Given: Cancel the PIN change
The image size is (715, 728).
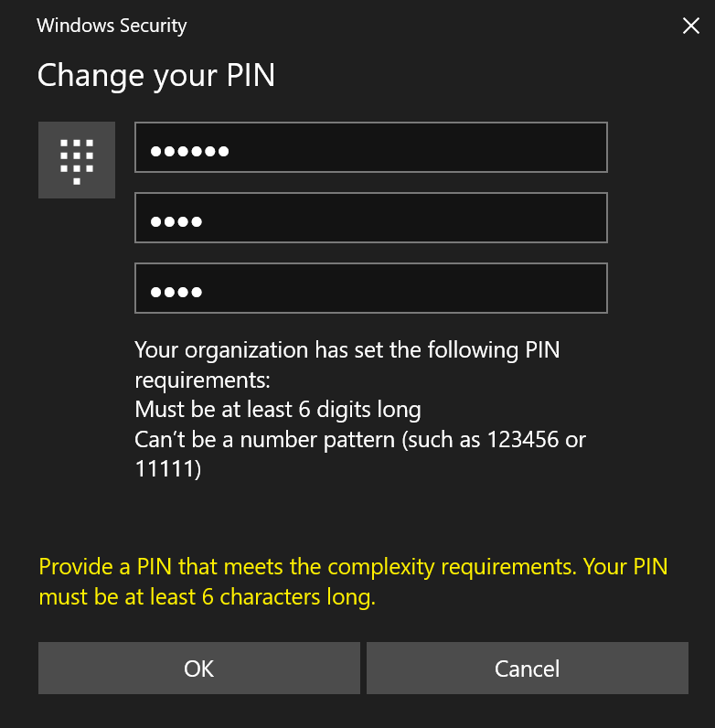Looking at the screenshot, I should tap(527, 669).
